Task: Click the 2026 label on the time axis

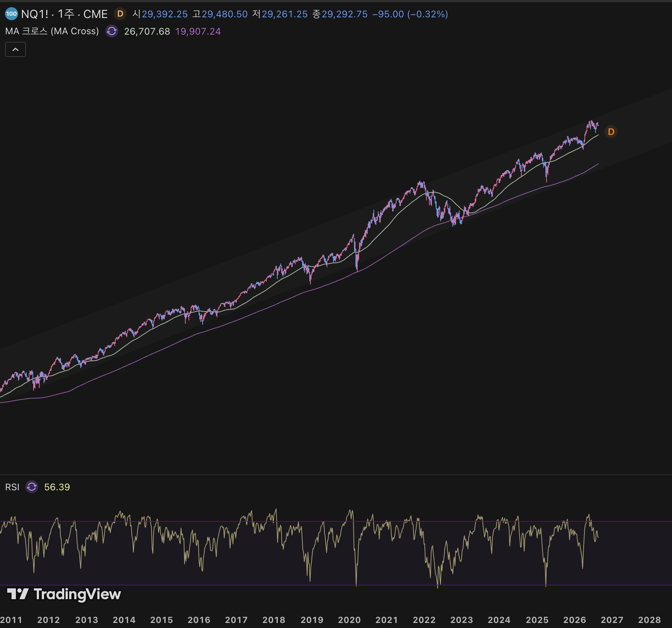Action: coord(575,620)
